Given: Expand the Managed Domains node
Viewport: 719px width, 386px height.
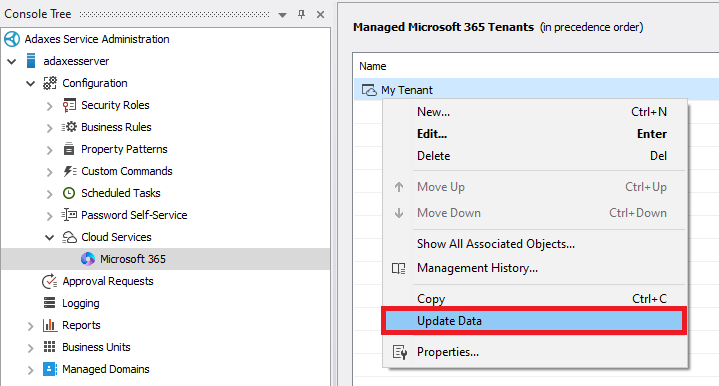Looking at the screenshot, I should 31,370.
